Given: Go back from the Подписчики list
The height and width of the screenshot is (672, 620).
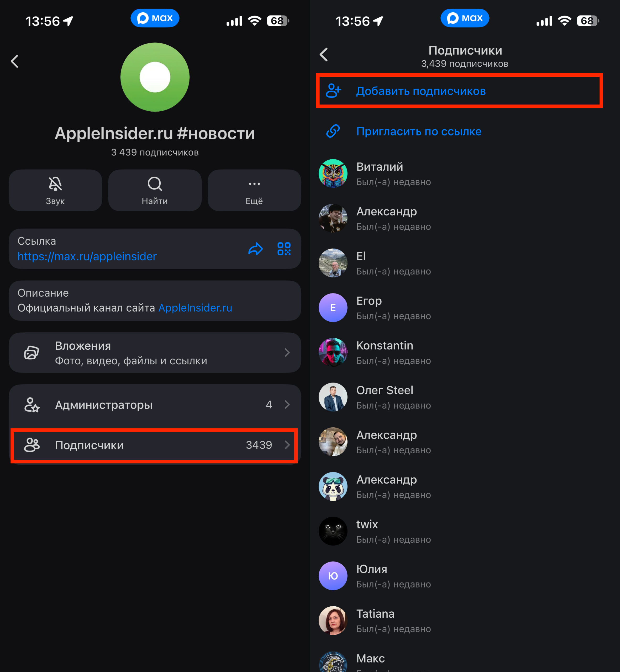Looking at the screenshot, I should [324, 54].
